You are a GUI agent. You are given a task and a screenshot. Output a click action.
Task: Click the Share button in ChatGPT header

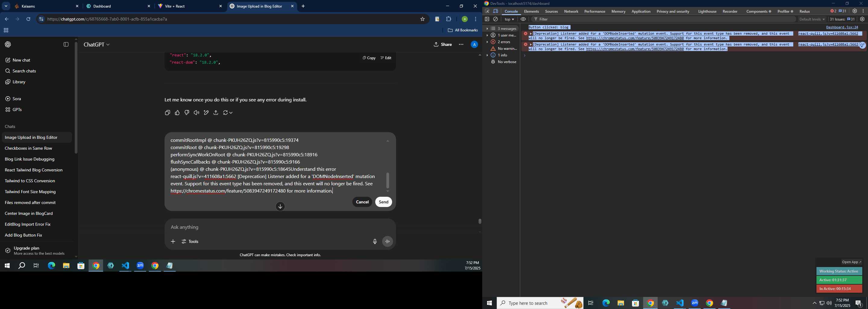pyautogui.click(x=443, y=45)
